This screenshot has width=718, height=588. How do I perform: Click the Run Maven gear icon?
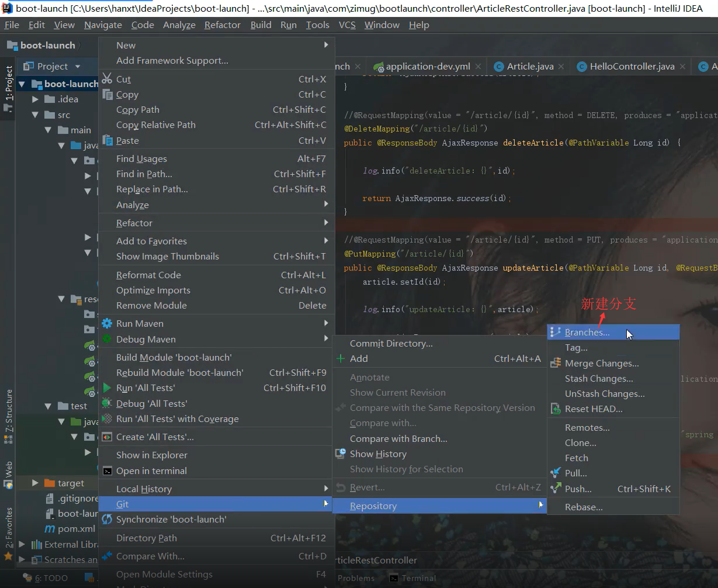coord(107,323)
